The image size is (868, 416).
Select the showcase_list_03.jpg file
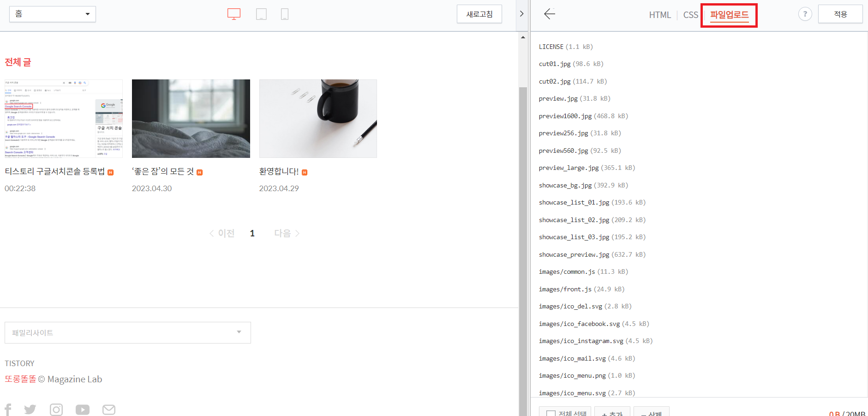coord(592,237)
